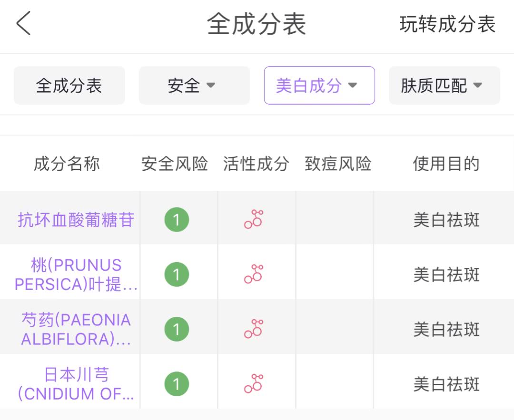
Task: Tap active ingredient icon for 桃 PRUNUS PERSICA
Action: pos(254,274)
